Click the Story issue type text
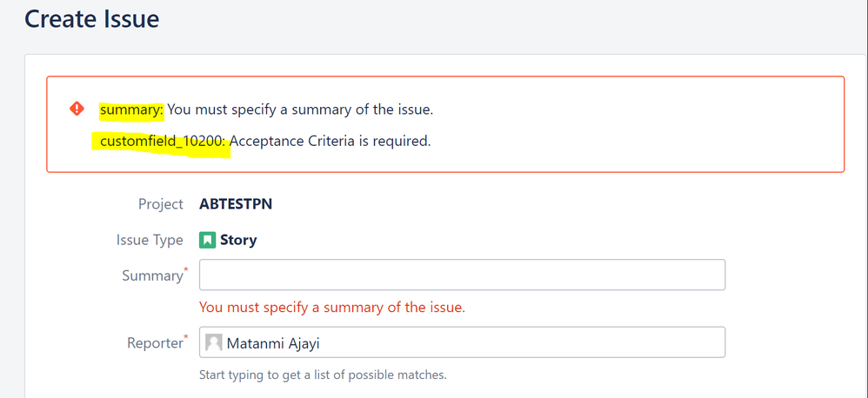The height and width of the screenshot is (398, 868). point(238,241)
